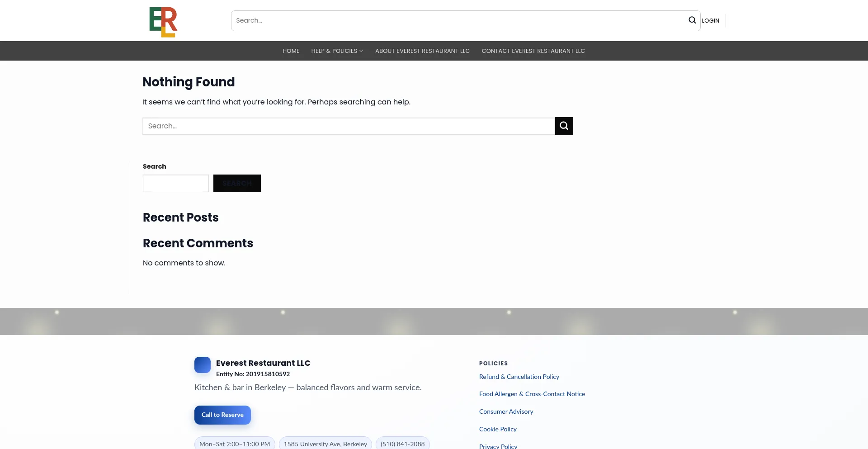
Task: Expand the Help & Policies chevron
Action: 361,51
